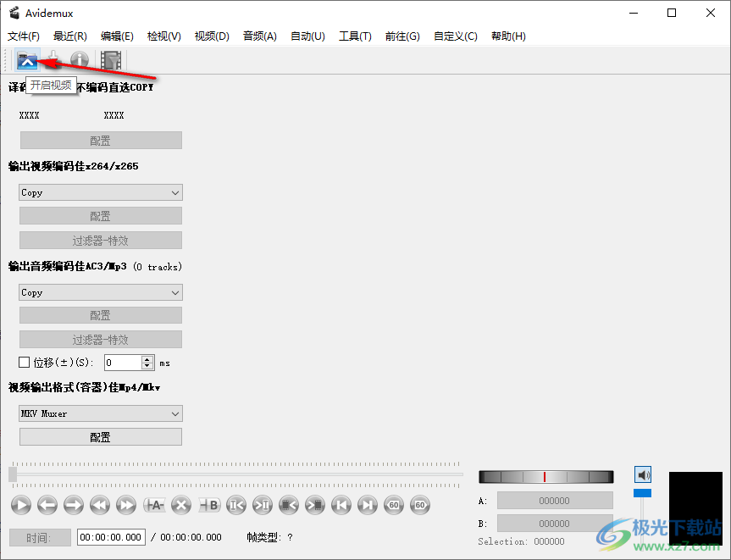This screenshot has width=731, height=560.
Task: Click the rewind double-arrow icon
Action: 100,506
